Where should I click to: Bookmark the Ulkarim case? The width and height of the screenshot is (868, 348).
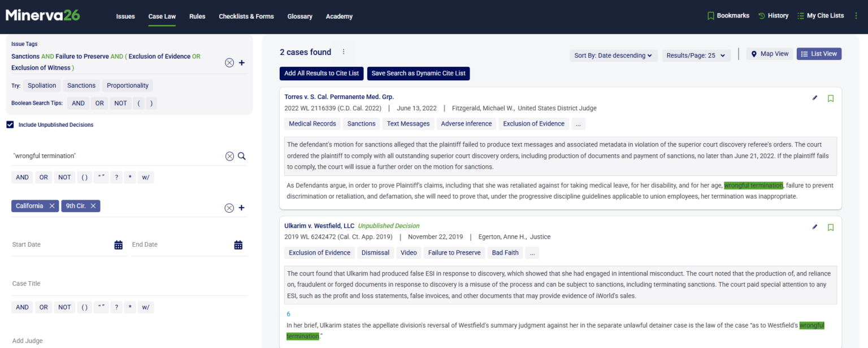(831, 227)
